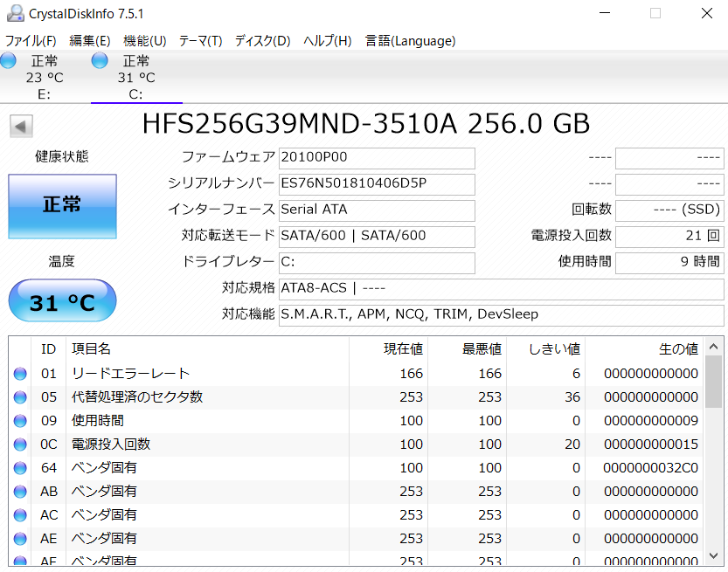The image size is (728, 572).
Task: Click status orb for 電源投入回数 attribute row
Action: pyautogui.click(x=20, y=445)
